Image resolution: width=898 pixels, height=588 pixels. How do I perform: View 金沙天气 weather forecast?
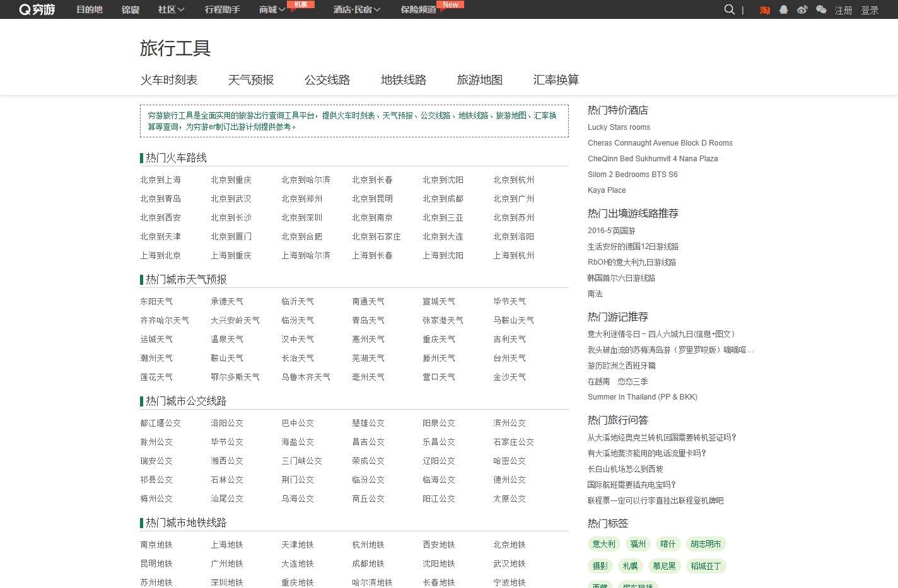510,377
